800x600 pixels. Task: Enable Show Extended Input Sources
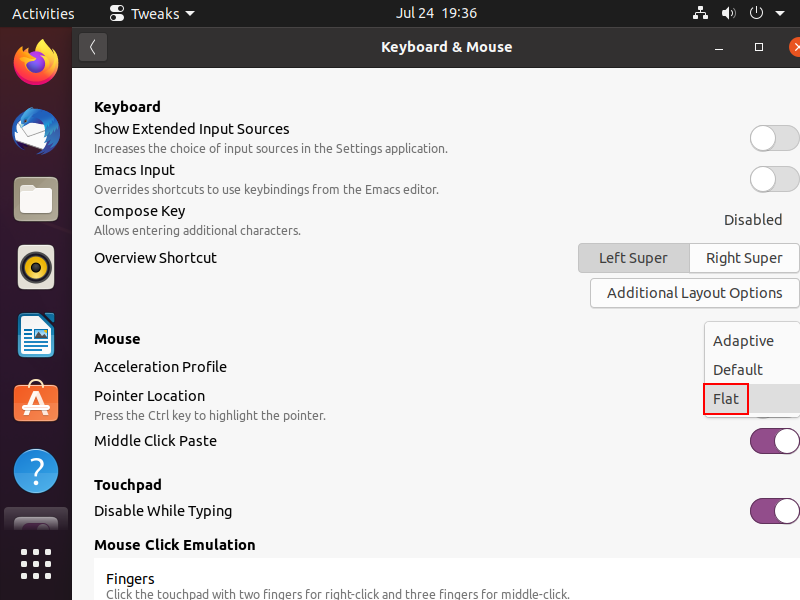[x=774, y=138]
